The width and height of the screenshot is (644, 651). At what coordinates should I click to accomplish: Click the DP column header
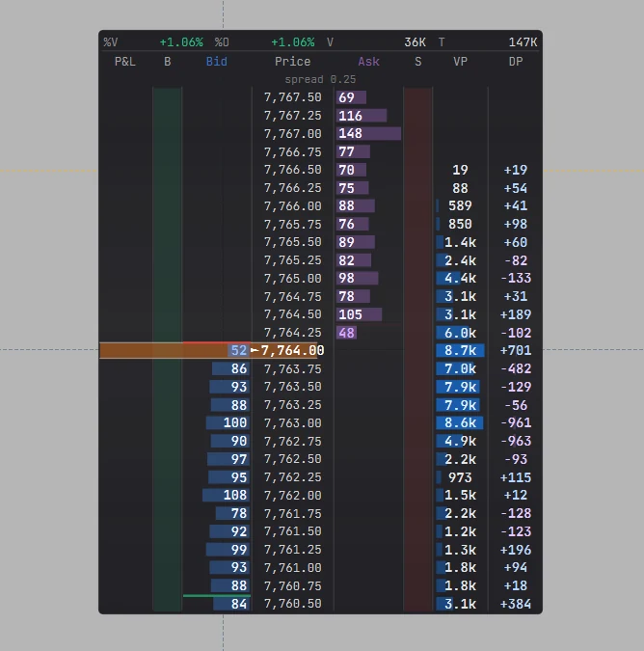[516, 62]
